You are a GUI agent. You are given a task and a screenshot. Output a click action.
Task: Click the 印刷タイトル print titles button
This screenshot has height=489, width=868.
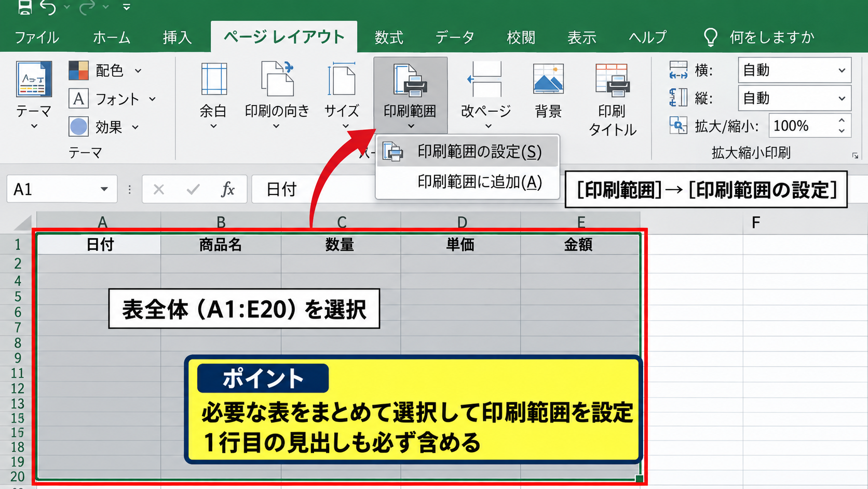click(613, 99)
